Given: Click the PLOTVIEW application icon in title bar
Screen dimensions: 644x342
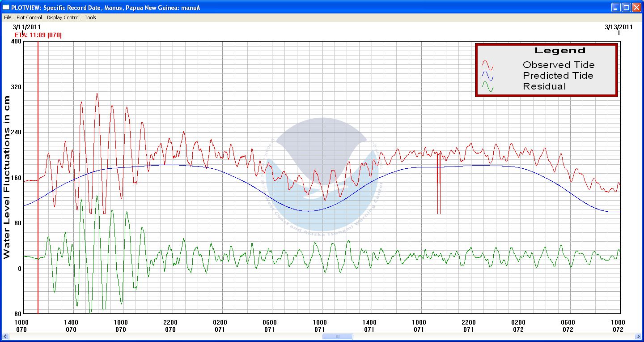Looking at the screenshot, I should click(6, 7).
